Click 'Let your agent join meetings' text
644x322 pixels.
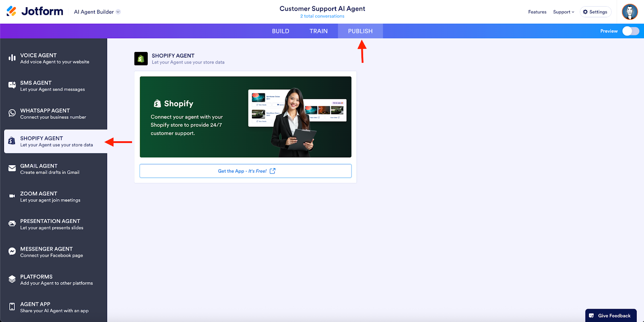(50, 200)
